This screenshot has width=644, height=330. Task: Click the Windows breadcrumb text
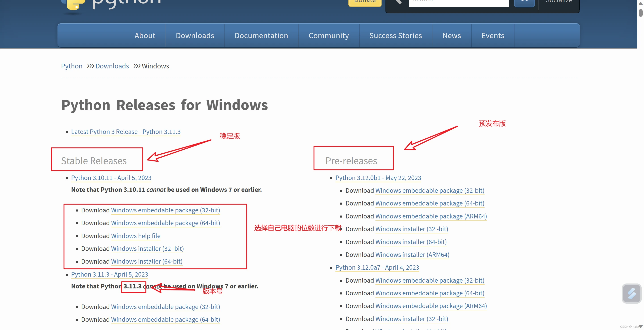(155, 66)
